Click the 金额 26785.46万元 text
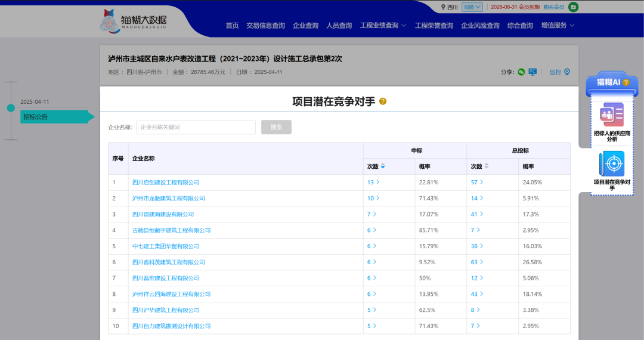 [x=199, y=72]
